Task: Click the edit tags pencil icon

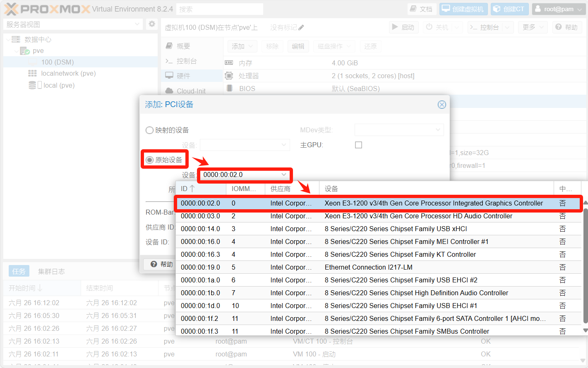Action: 301,28
